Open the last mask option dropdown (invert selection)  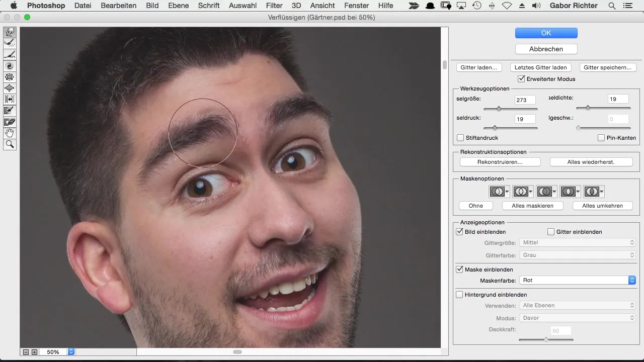click(594, 192)
